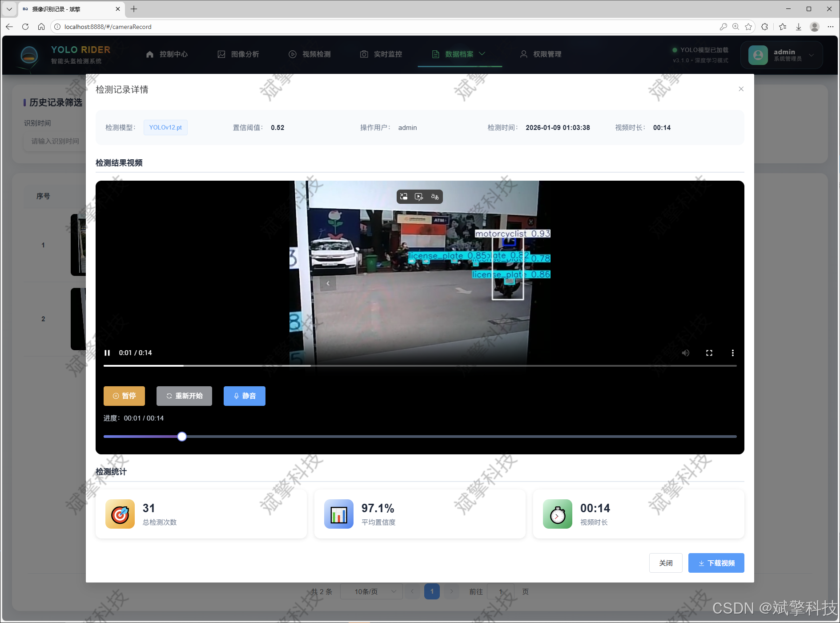
Task: Click the admin avatar icon in header
Action: point(758,55)
